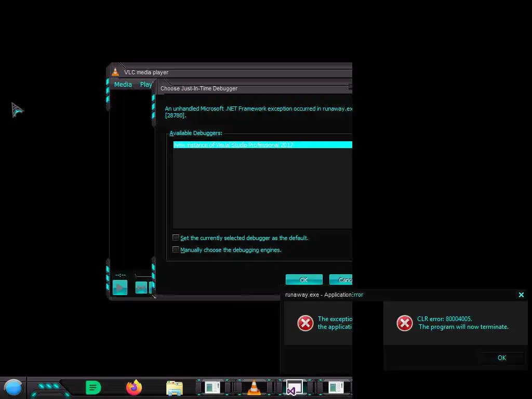Click the Available Debuggers label
532x399 pixels.
coord(196,133)
